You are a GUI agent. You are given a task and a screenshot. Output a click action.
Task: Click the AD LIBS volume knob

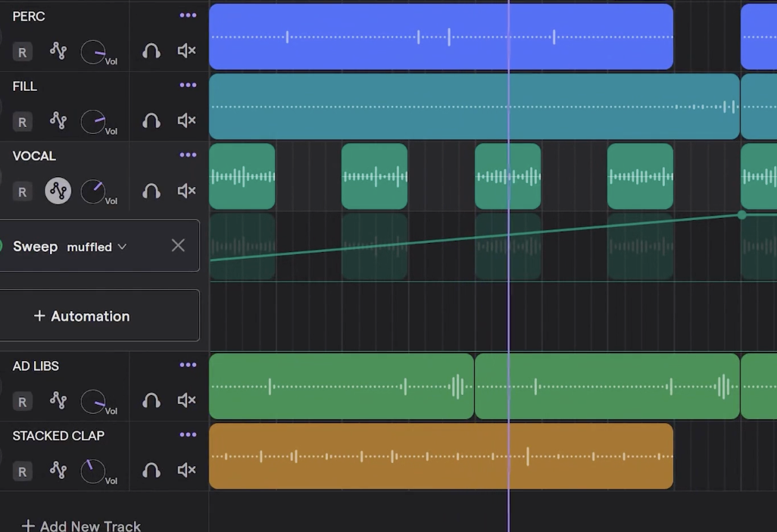click(x=93, y=402)
